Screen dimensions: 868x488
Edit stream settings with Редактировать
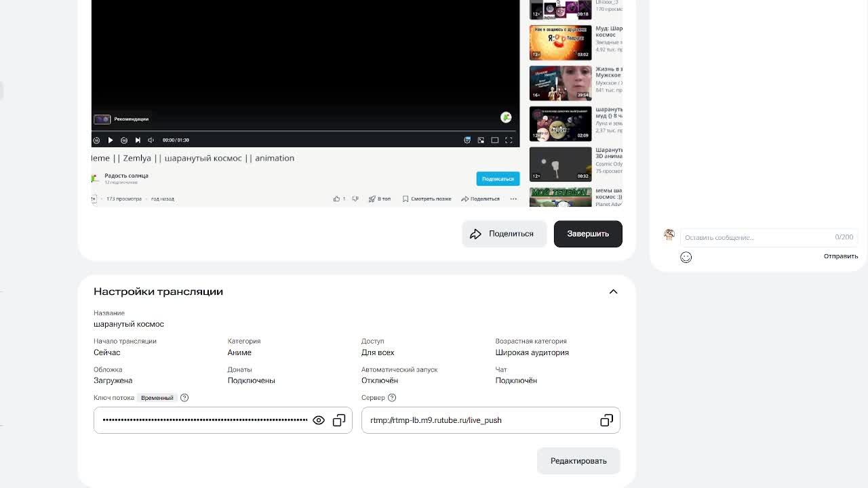pyautogui.click(x=578, y=461)
